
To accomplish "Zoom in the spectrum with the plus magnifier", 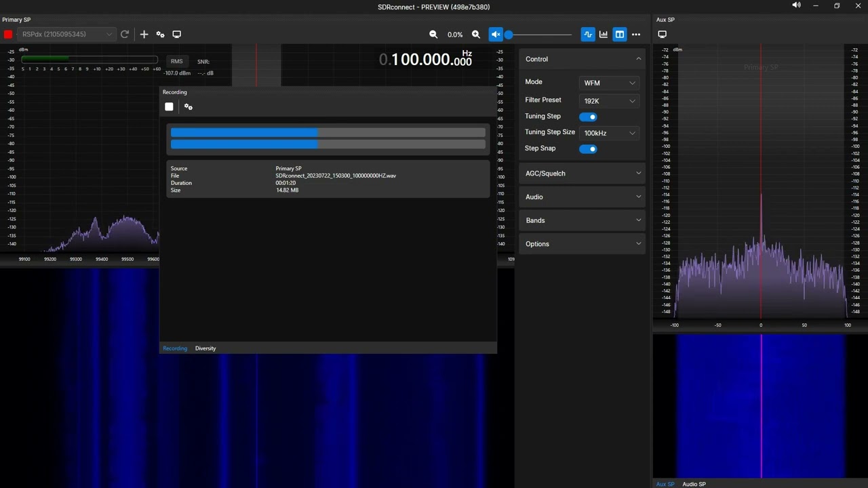I will [x=476, y=35].
